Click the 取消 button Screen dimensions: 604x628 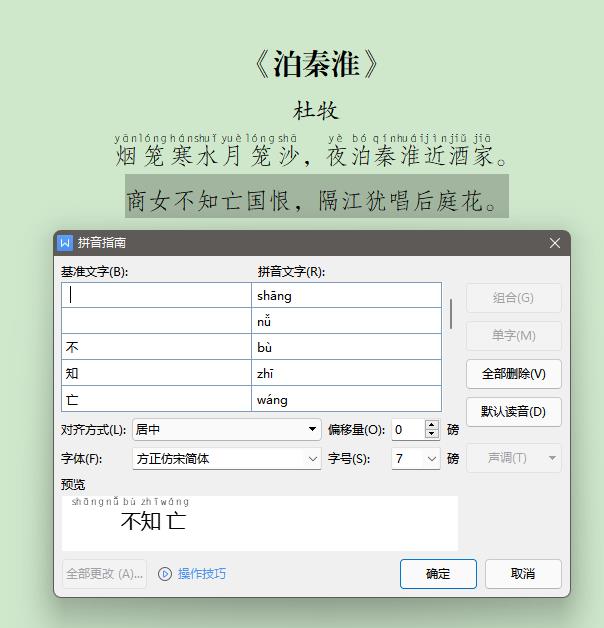point(523,574)
